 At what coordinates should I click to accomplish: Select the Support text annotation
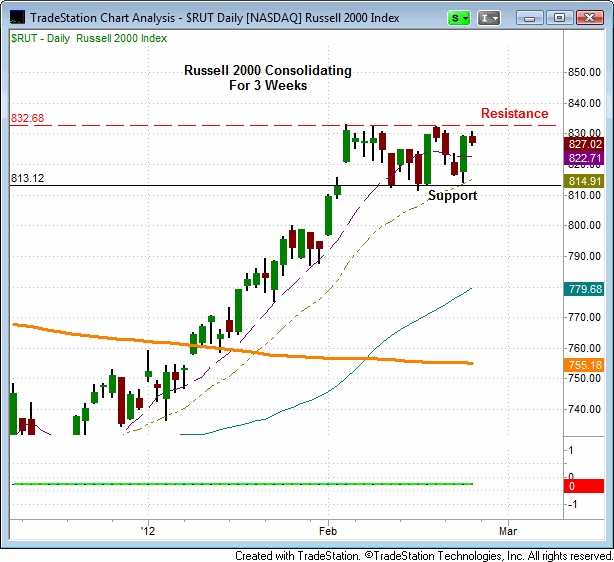pyautogui.click(x=452, y=195)
